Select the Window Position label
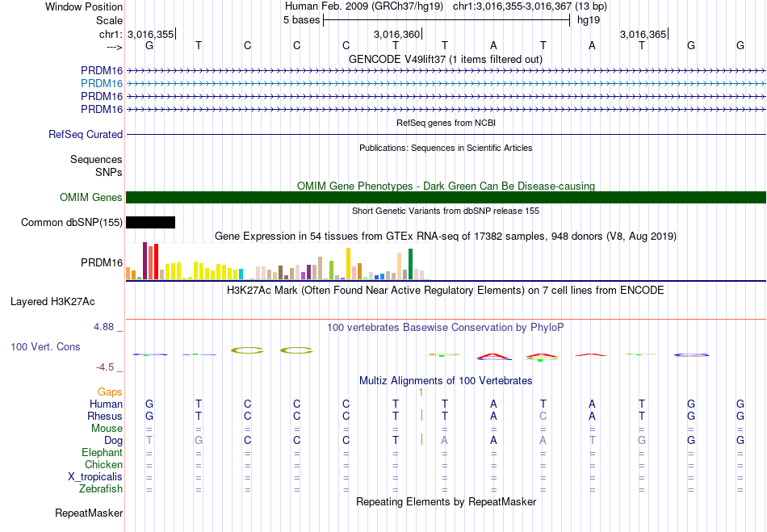The height and width of the screenshot is (532, 767). (x=84, y=6)
